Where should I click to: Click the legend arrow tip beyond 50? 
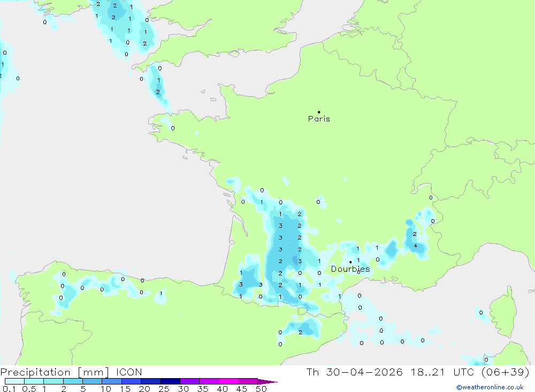pos(268,382)
